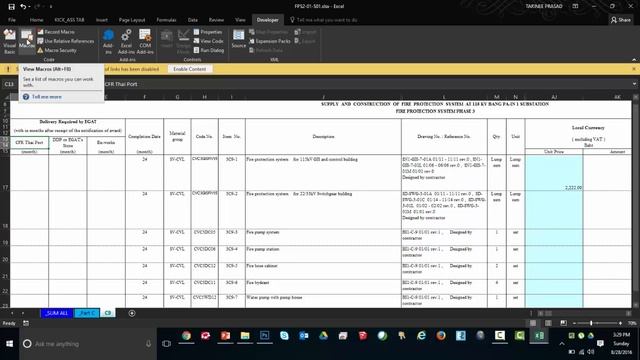Select the Developer tab
The image size is (640, 360).
click(267, 20)
